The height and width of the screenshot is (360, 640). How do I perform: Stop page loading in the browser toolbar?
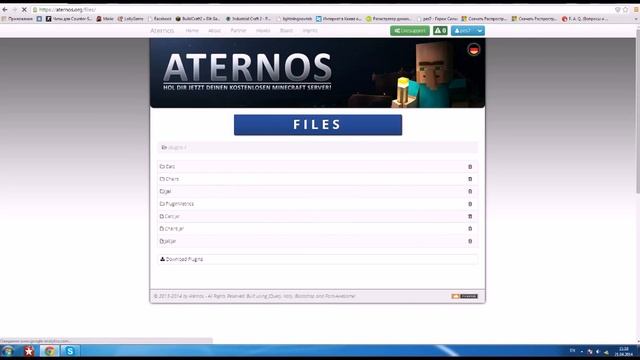(24, 9)
